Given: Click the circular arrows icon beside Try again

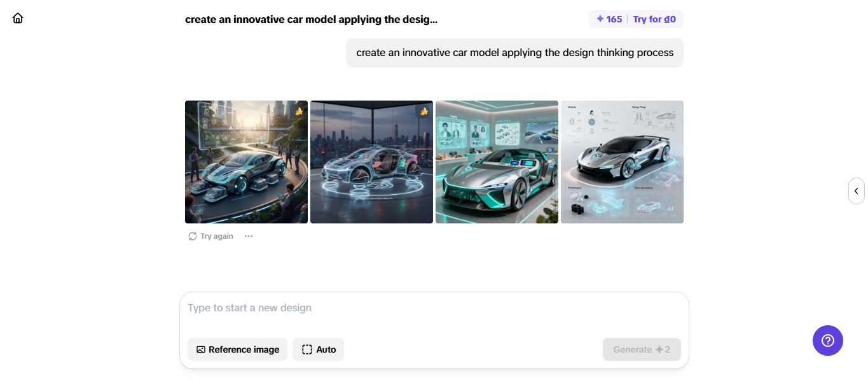Looking at the screenshot, I should click(193, 236).
